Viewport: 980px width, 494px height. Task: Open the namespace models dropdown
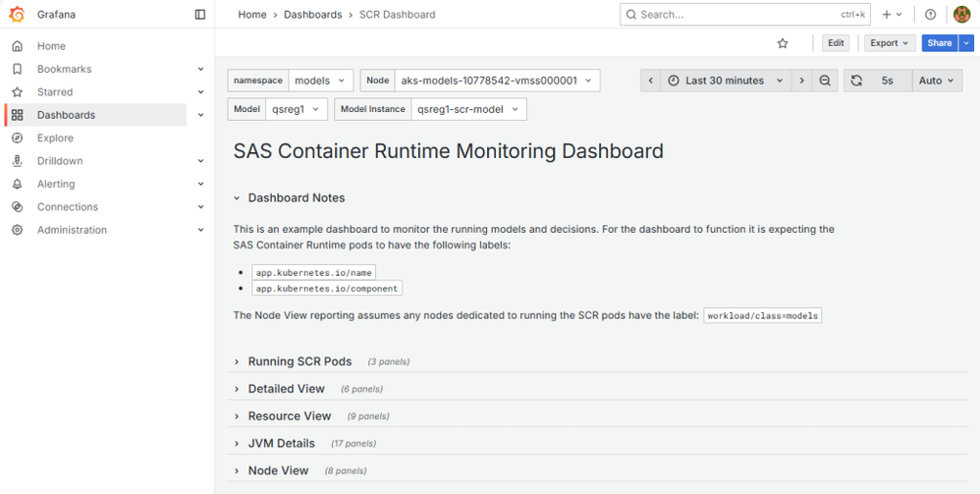point(321,81)
